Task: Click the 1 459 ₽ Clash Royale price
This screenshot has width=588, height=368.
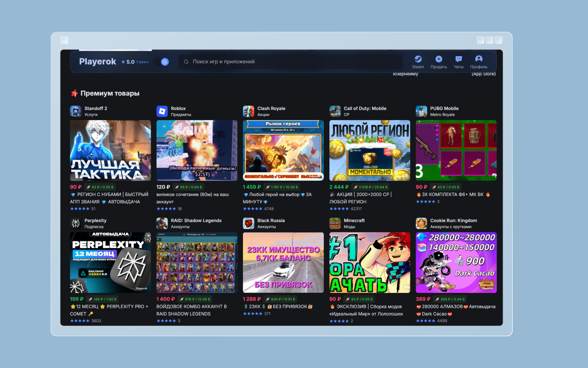Action: click(x=252, y=187)
